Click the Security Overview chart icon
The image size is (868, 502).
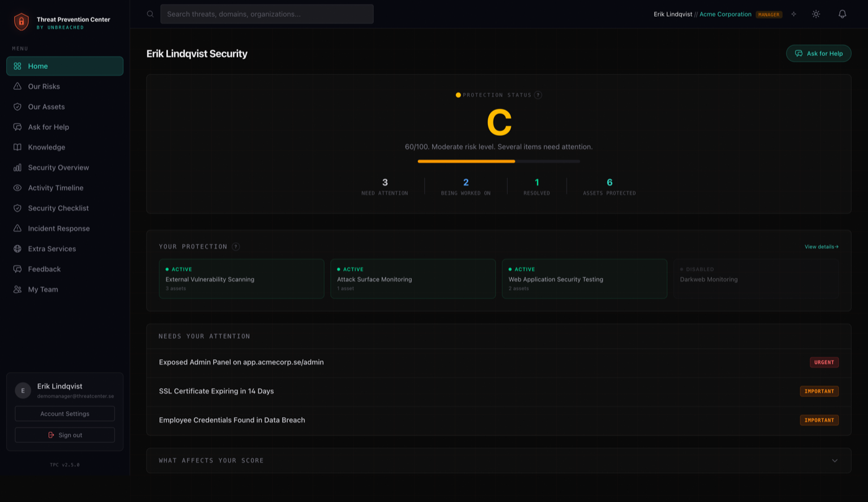(17, 167)
